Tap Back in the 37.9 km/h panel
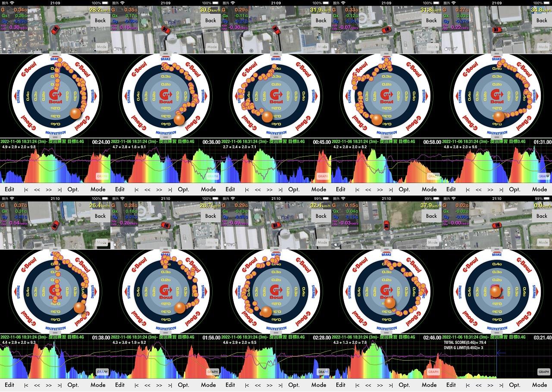 point(431,216)
